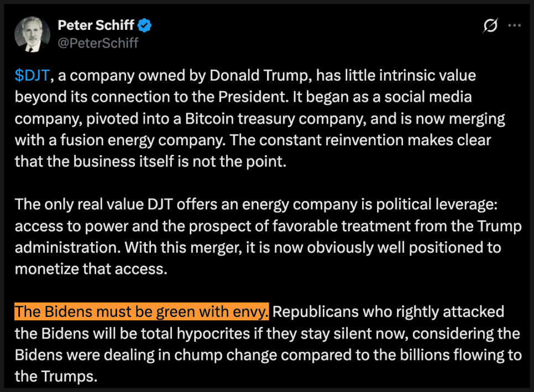Click the words "Republicans who rightly attacked"

click(389, 312)
